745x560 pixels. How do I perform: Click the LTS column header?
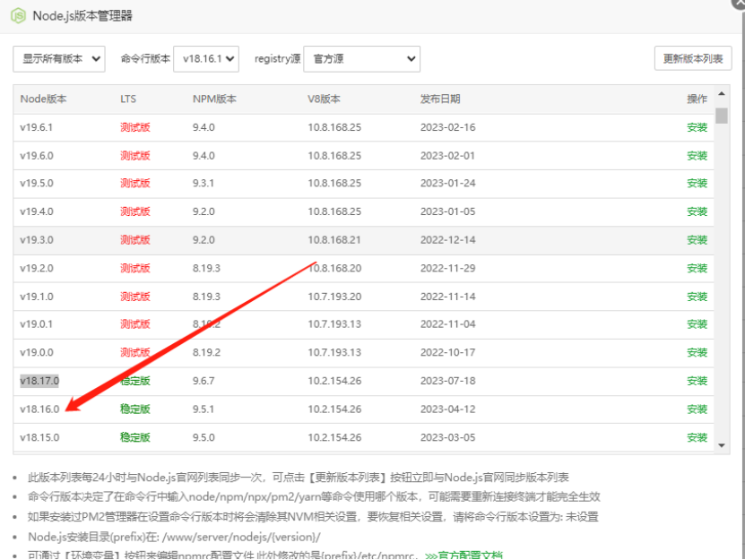click(126, 99)
